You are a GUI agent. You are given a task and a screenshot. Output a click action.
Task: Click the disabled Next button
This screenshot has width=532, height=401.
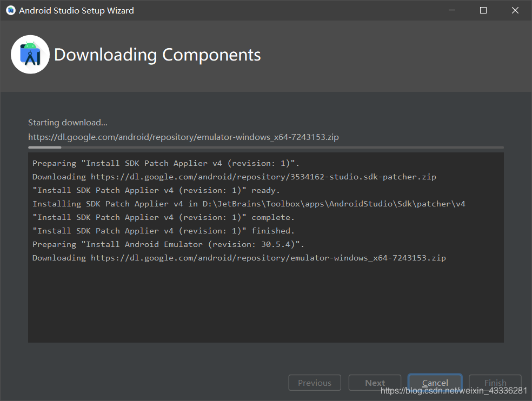coord(375,383)
